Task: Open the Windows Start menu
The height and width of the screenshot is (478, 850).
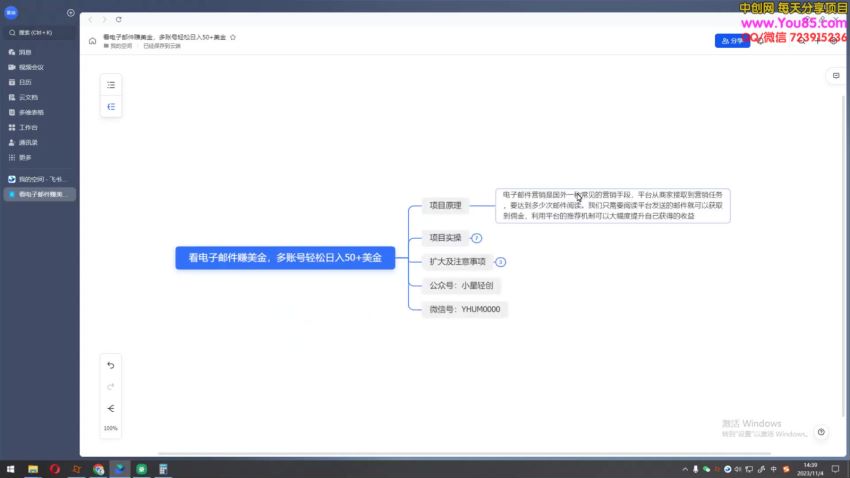Action: pyautogui.click(x=10, y=469)
